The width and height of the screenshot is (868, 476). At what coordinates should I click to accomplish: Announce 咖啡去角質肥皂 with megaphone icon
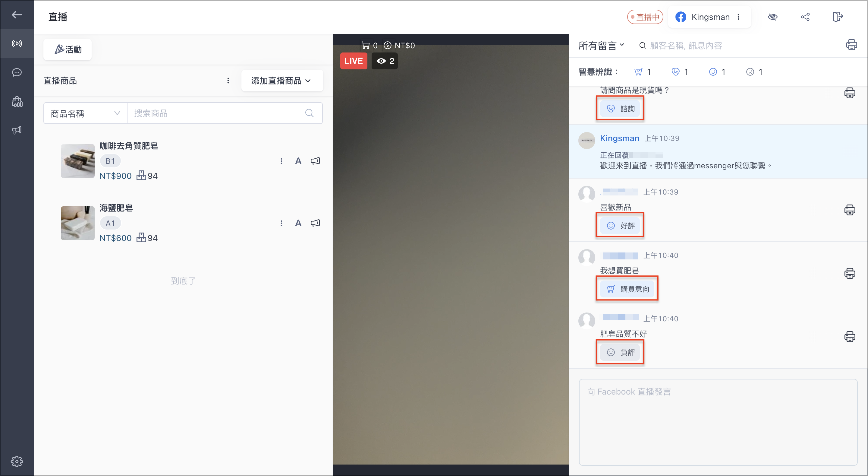point(315,161)
